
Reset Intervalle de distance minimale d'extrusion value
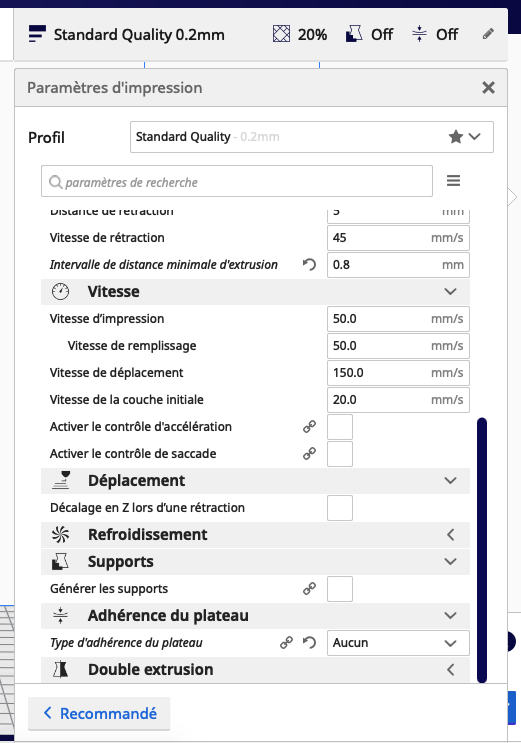309,264
